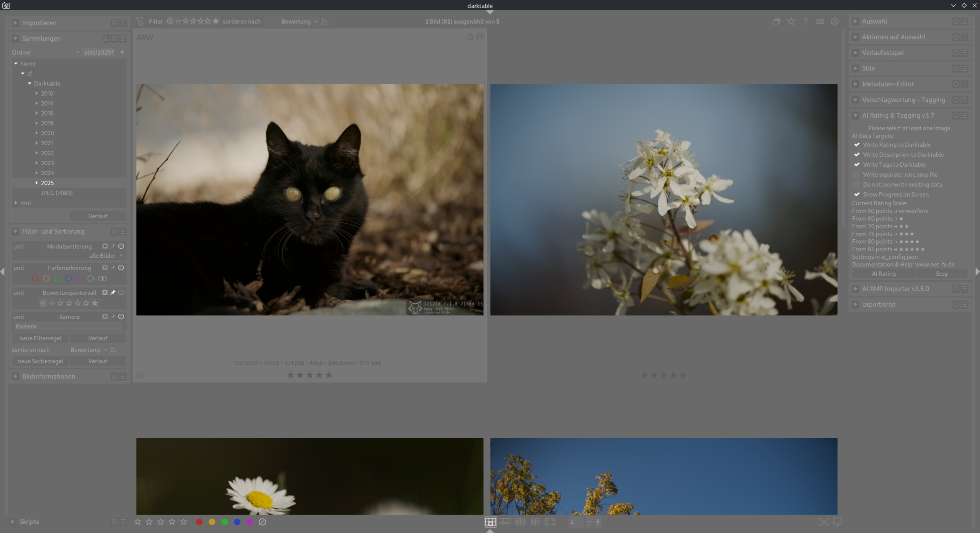Enable Do not overwrite existing data
The image size is (980, 533).
coord(857,184)
